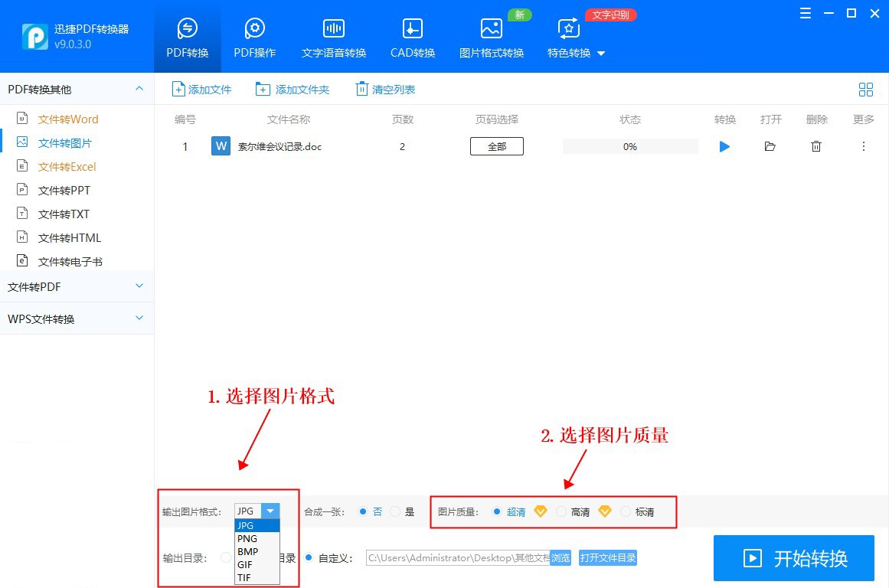The width and height of the screenshot is (889, 588).
Task: Select 是 for 合成一张 option
Action: pos(395,511)
